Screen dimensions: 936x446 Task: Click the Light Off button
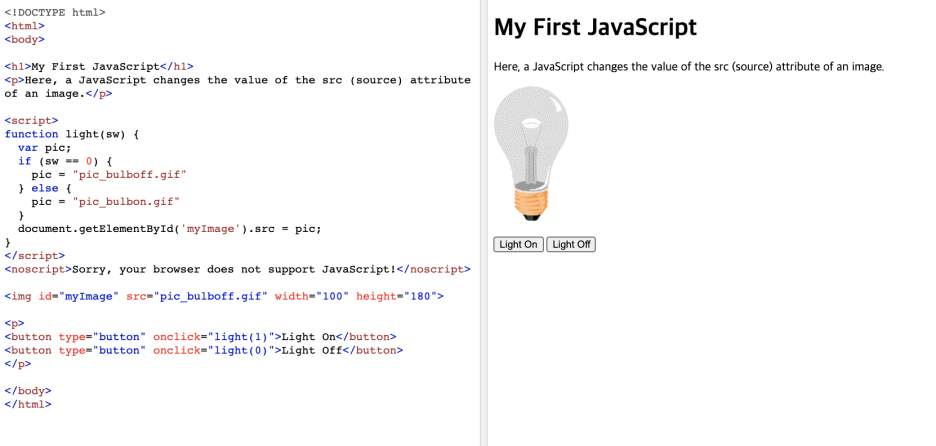pyautogui.click(x=571, y=244)
